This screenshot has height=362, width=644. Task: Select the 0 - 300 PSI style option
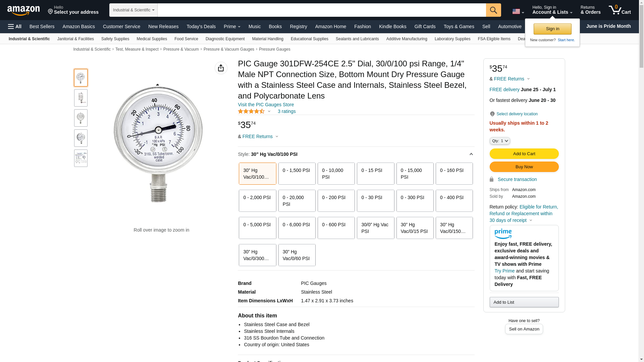click(415, 201)
